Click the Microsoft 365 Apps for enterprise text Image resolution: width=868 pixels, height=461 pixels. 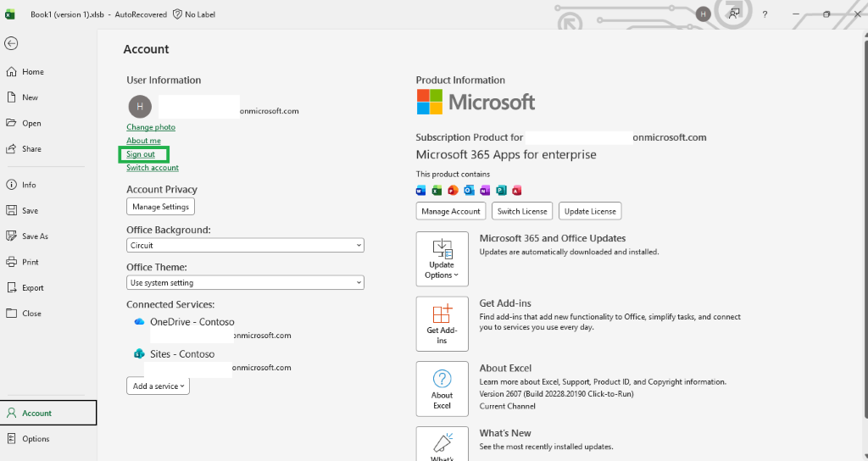pyautogui.click(x=506, y=154)
